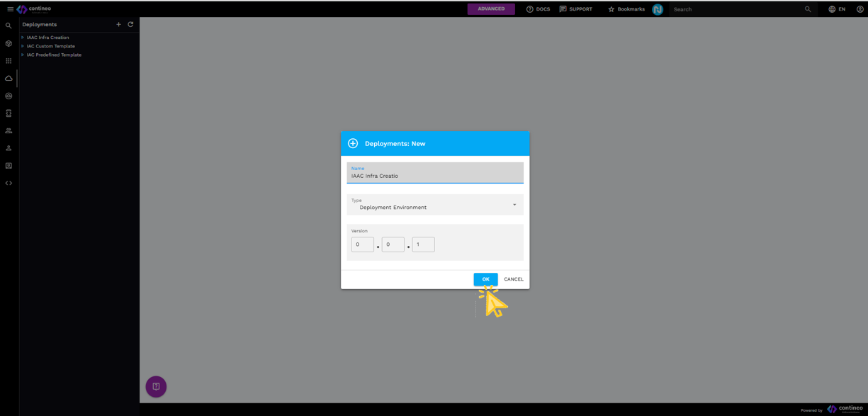The height and width of the screenshot is (416, 868).
Task: Click CANCEL in the new deployment dialog
Action: (x=513, y=279)
